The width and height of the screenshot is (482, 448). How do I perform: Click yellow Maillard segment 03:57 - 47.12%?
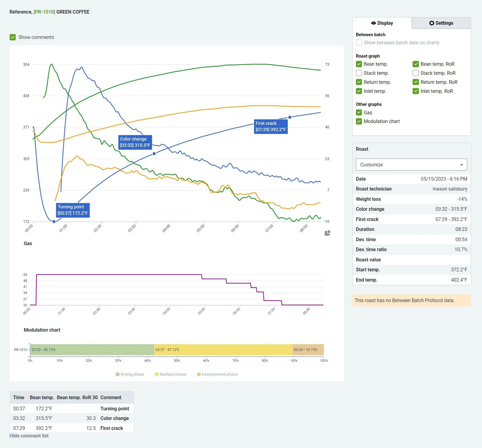[223, 350]
